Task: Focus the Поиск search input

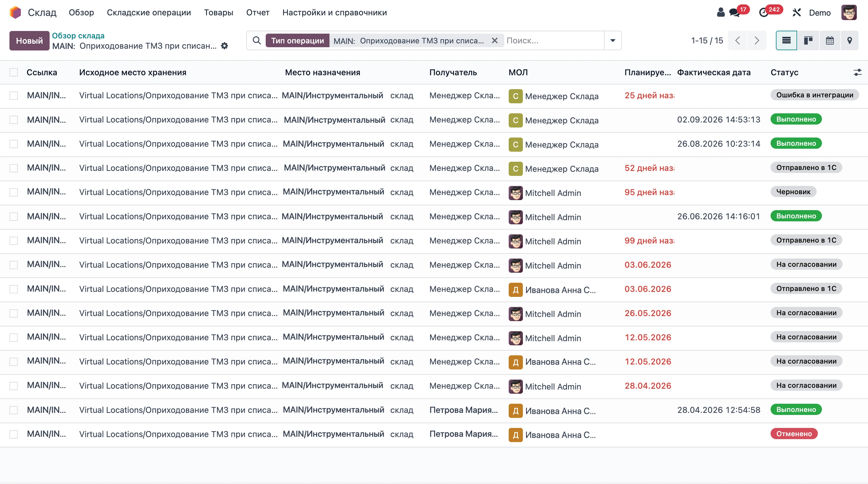Action: point(554,40)
